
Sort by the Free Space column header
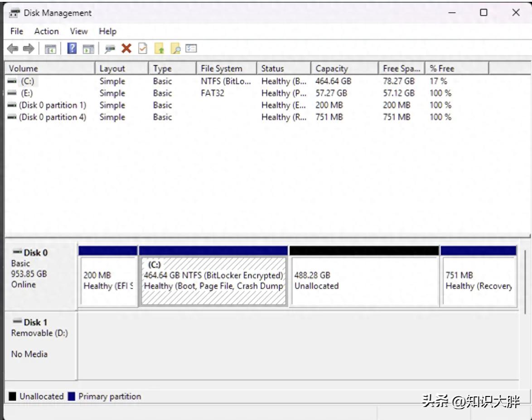pyautogui.click(x=401, y=68)
